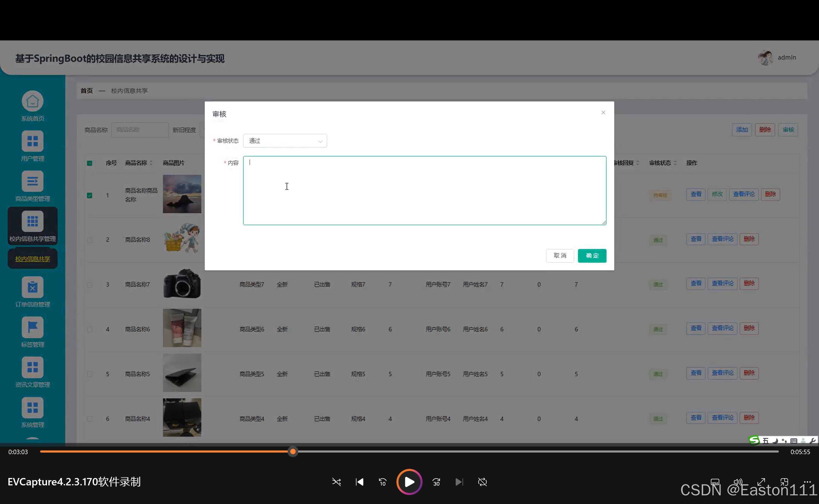This screenshot has width=819, height=504.
Task: Enter fullscreen using expand arrows icon
Action: tap(761, 482)
